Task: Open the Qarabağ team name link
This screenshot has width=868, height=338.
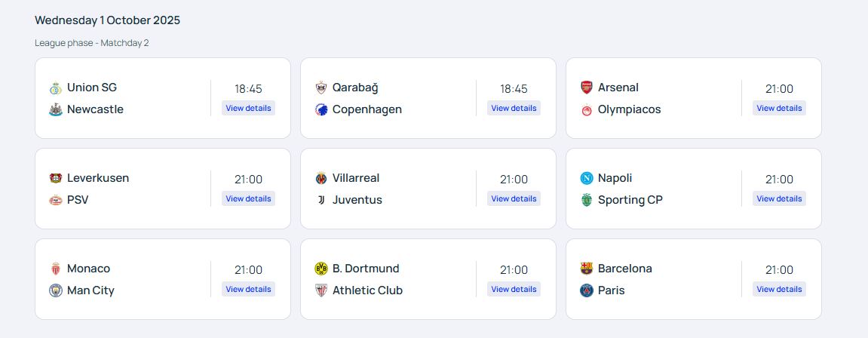Action: [x=355, y=88]
